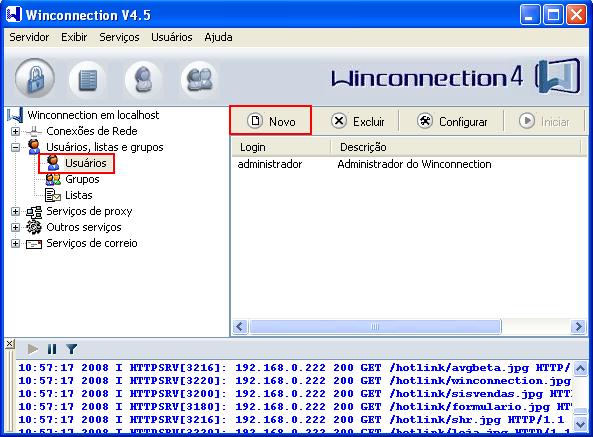Viewport: 593px width, 437px height.
Task: Click the disabled Iniciar button
Action: pyautogui.click(x=544, y=121)
